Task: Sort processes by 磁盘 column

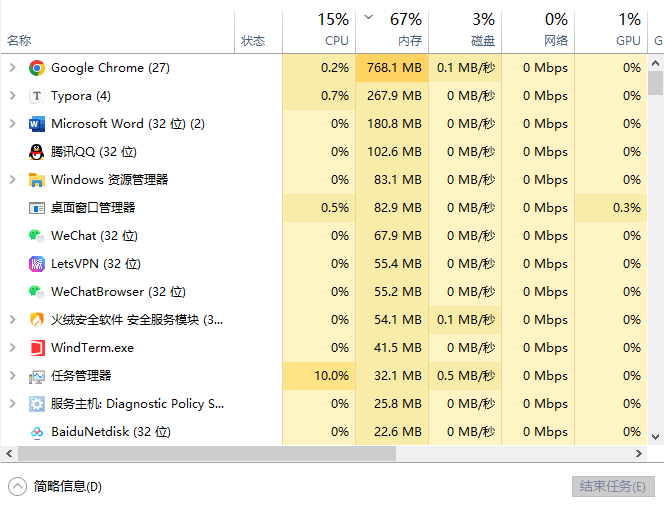Action: point(465,32)
